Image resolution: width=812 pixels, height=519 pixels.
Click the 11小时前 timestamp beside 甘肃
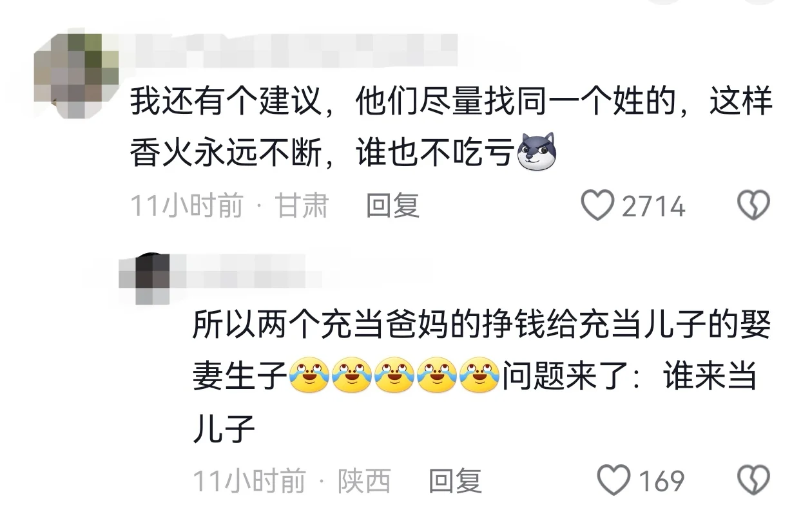tap(187, 206)
